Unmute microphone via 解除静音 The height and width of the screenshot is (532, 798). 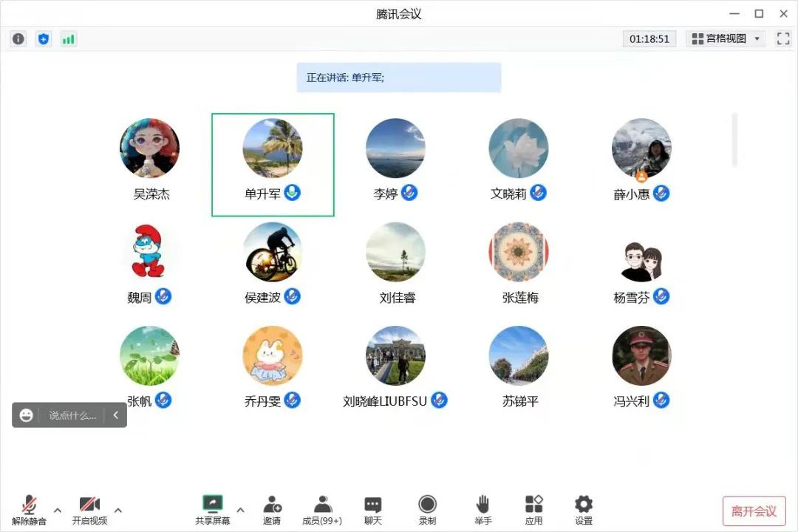point(30,509)
